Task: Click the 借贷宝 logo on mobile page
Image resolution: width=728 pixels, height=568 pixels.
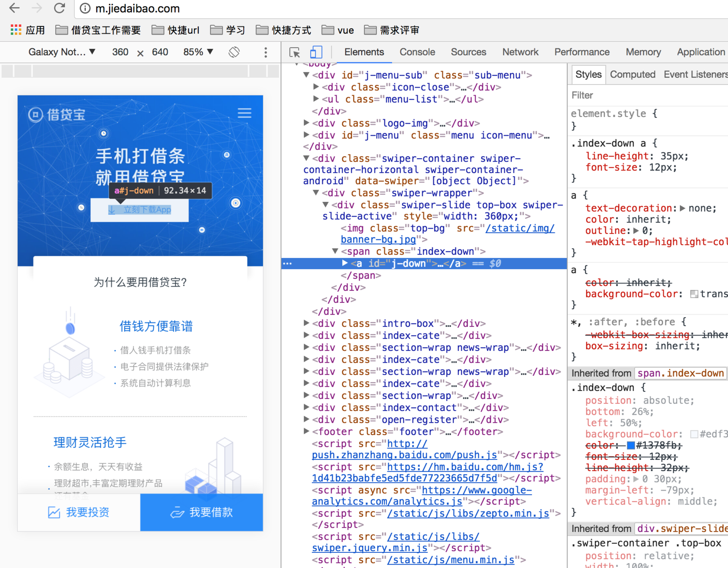Action: (57, 114)
